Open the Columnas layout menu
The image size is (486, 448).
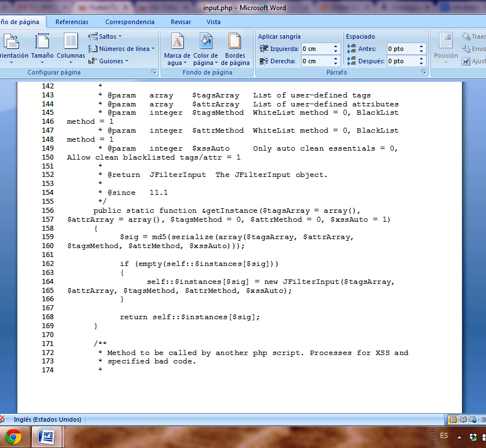point(71,48)
